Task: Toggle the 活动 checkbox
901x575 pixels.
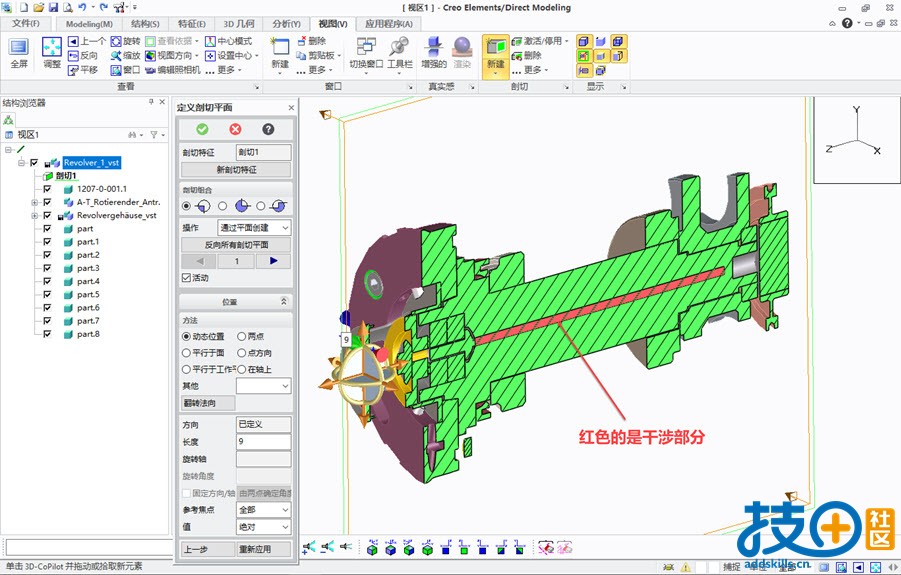Action: coord(186,277)
